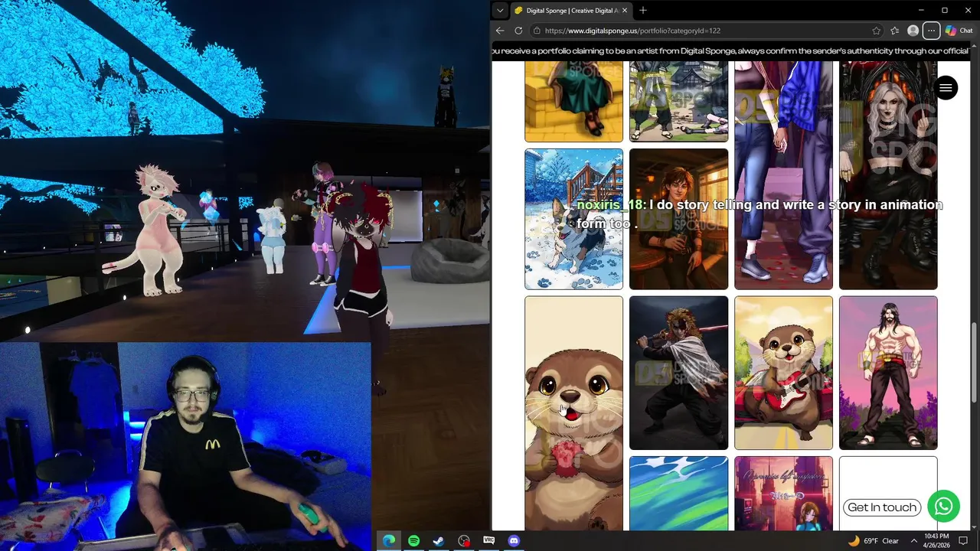Open the browser tab search dropdown
The width and height of the screenshot is (980, 551).
pyautogui.click(x=500, y=10)
